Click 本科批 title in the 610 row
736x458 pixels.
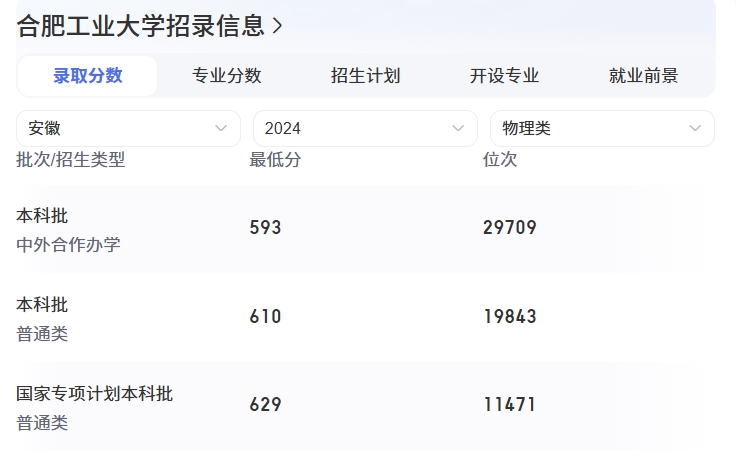click(42, 305)
